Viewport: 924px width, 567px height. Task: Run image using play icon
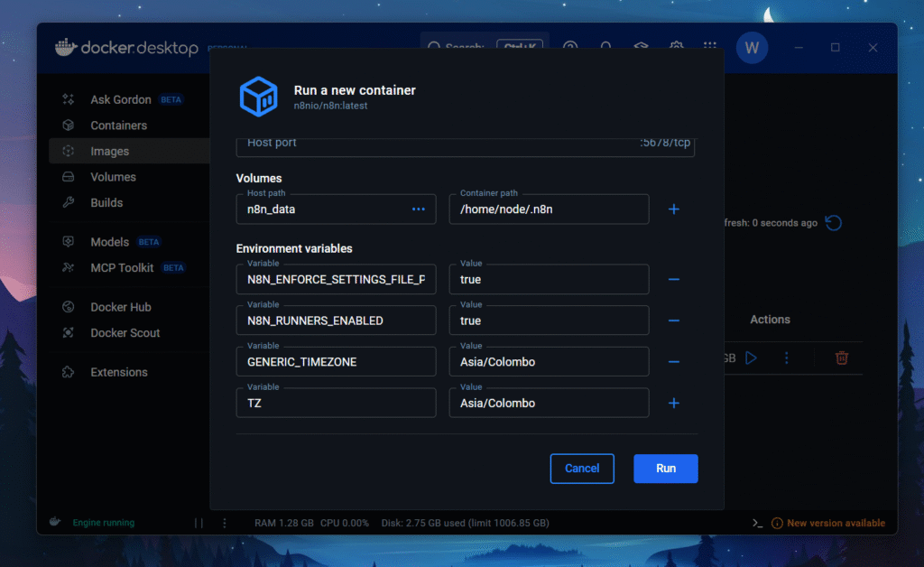[751, 358]
